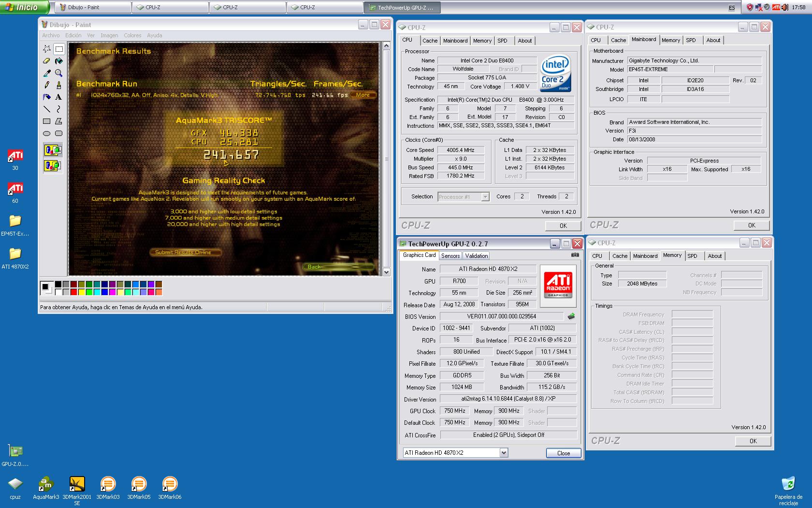Viewport: 812px width, 508px height.
Task: Select the Papelera de reciclaje icon
Action: coord(788,491)
